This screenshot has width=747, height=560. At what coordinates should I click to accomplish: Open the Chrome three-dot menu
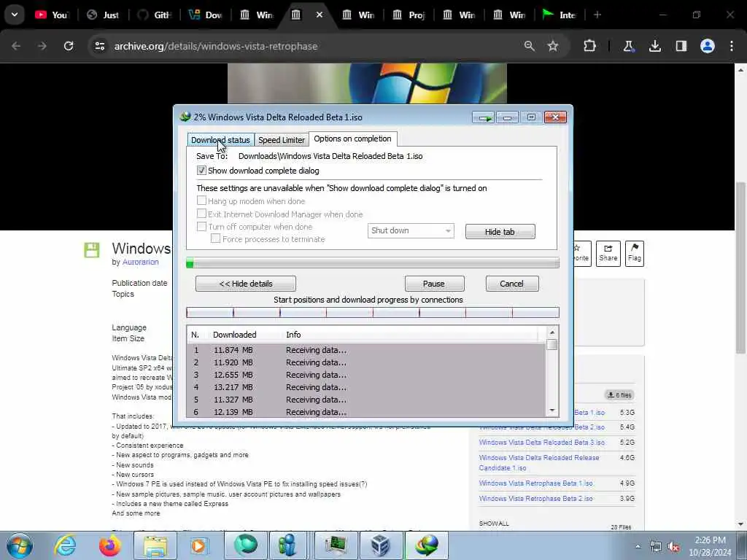click(732, 46)
